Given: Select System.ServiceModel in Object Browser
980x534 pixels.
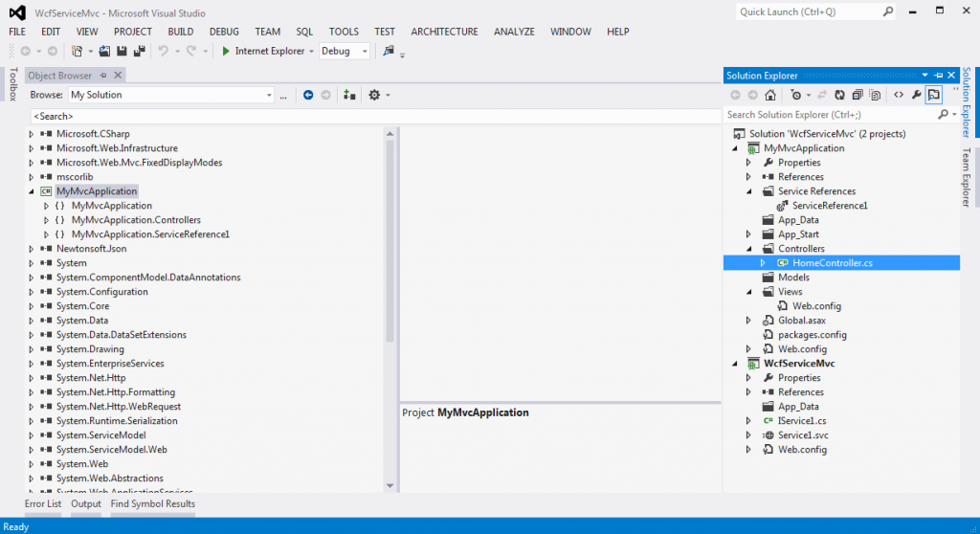Looking at the screenshot, I should pos(100,435).
